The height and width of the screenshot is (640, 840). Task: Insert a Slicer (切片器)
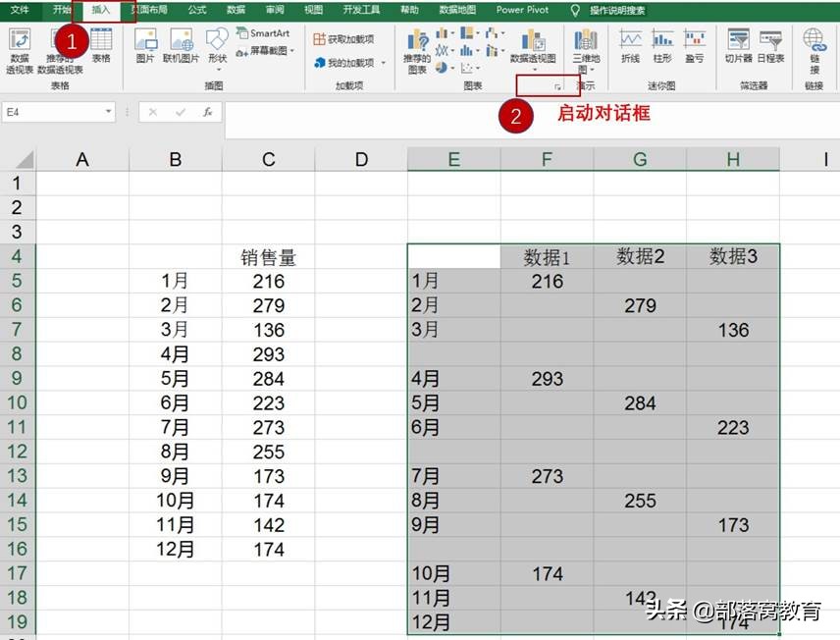(x=738, y=46)
